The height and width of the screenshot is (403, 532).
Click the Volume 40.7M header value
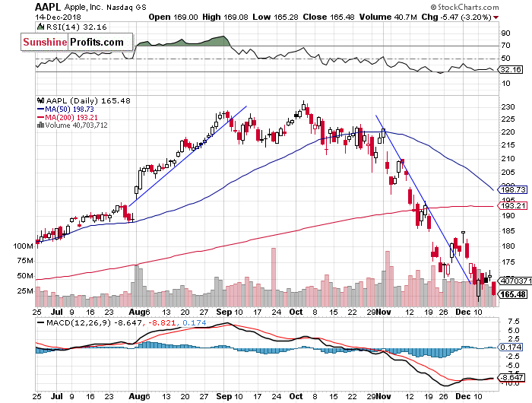(388, 17)
